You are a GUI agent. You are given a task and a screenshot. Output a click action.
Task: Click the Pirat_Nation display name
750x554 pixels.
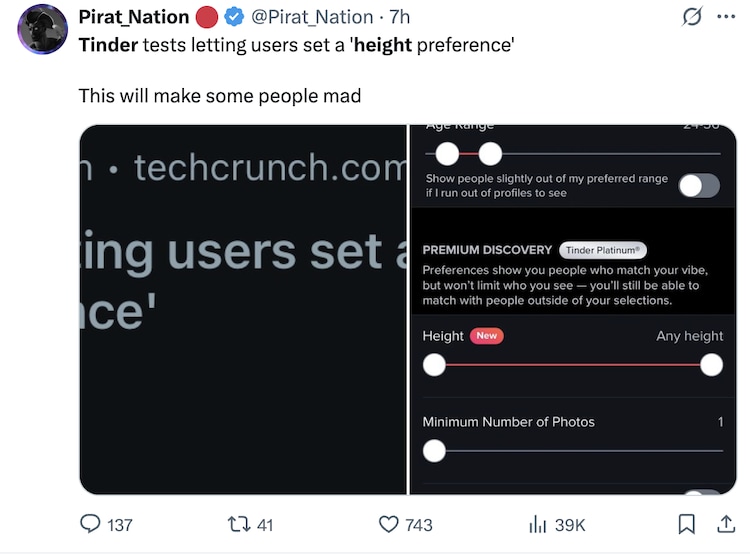coord(135,17)
